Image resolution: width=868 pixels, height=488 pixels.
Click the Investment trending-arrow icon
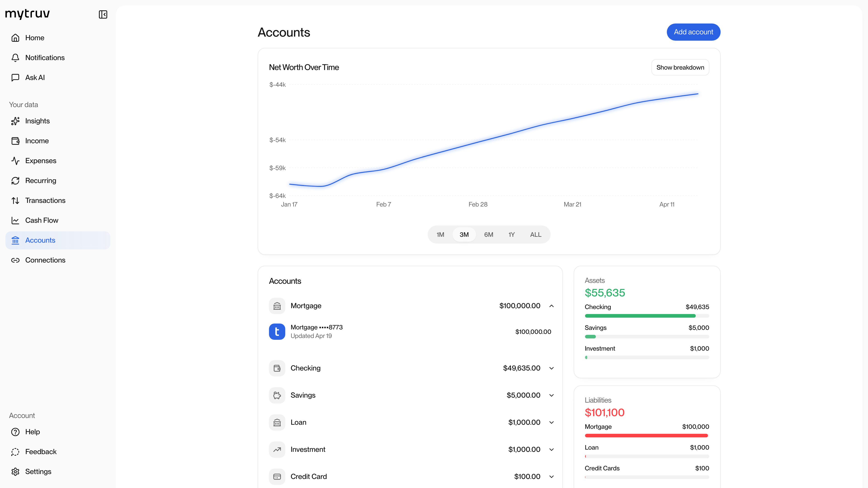pos(277,449)
